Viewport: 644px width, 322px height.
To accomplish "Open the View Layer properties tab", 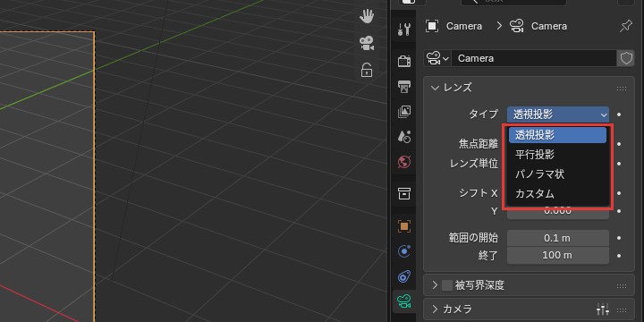I will pyautogui.click(x=404, y=112).
